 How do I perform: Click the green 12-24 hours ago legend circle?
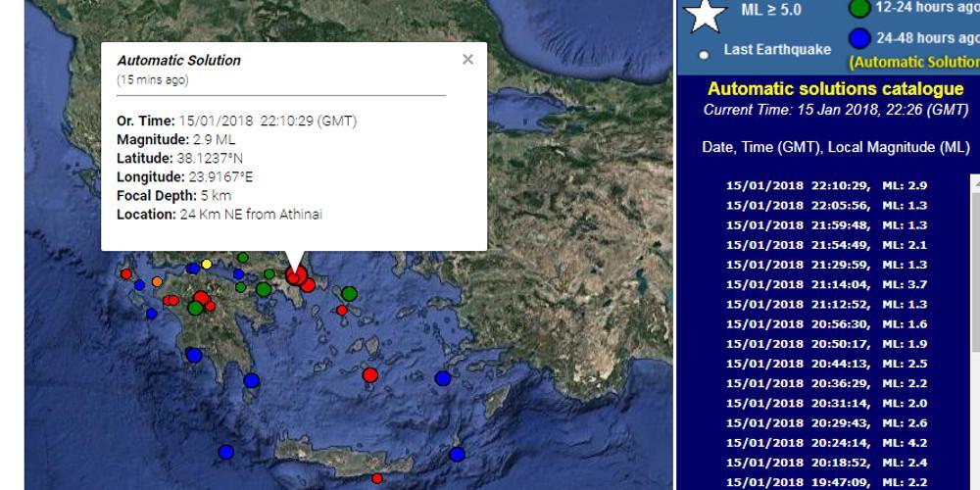point(859,8)
